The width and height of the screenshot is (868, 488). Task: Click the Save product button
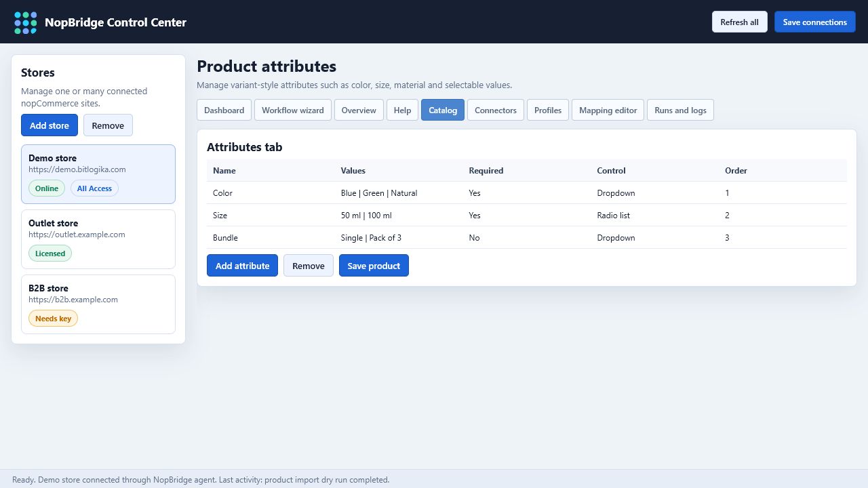(x=374, y=266)
